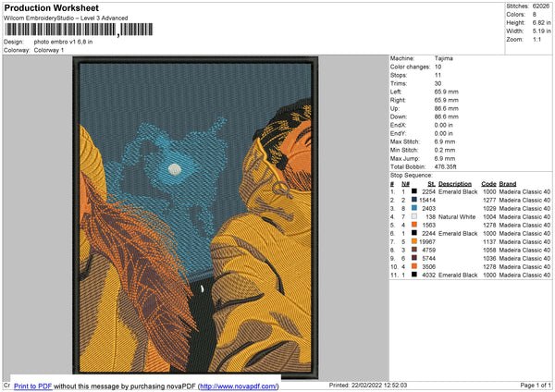Select light blue swatch with 2403 stitches
Viewport: 555px width, 392px height.
point(414,208)
